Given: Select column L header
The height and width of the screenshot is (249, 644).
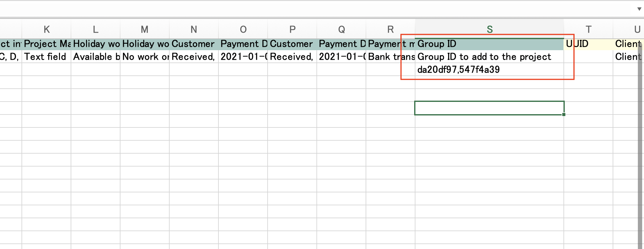Looking at the screenshot, I should point(96,29).
